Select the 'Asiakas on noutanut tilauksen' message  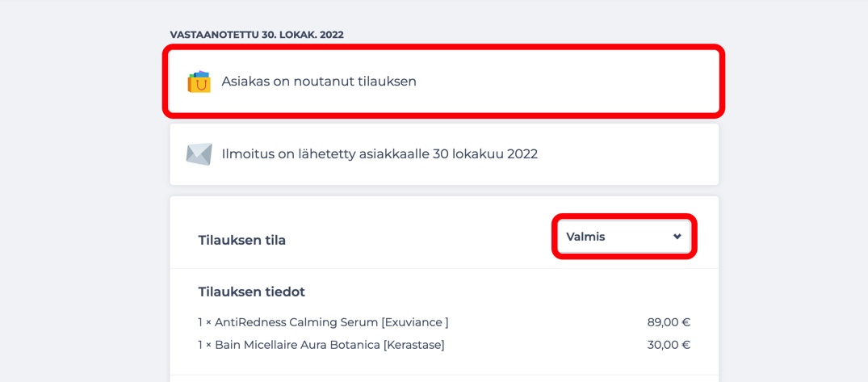click(x=319, y=82)
